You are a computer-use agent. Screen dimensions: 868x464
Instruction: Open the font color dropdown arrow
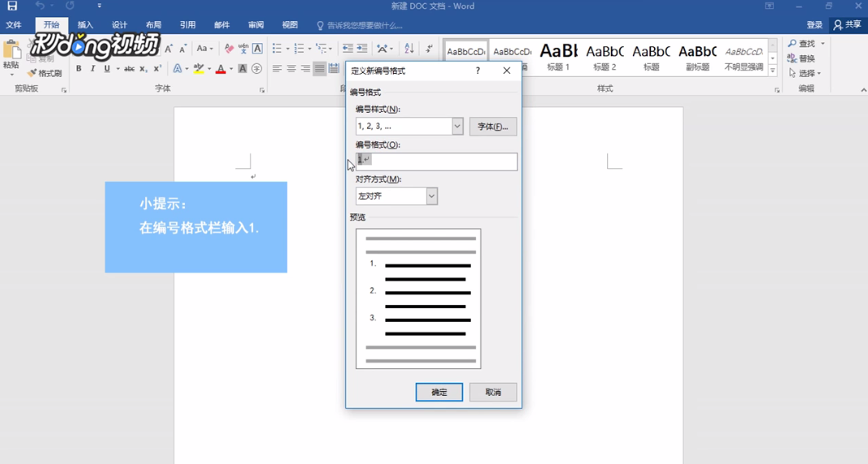231,69
